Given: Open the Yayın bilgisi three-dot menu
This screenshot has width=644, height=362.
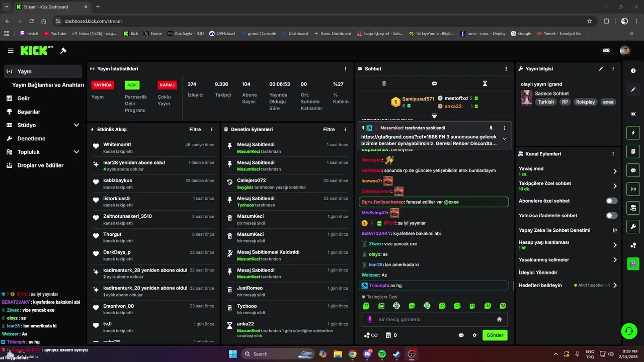Looking at the screenshot, I should pyautogui.click(x=613, y=69).
